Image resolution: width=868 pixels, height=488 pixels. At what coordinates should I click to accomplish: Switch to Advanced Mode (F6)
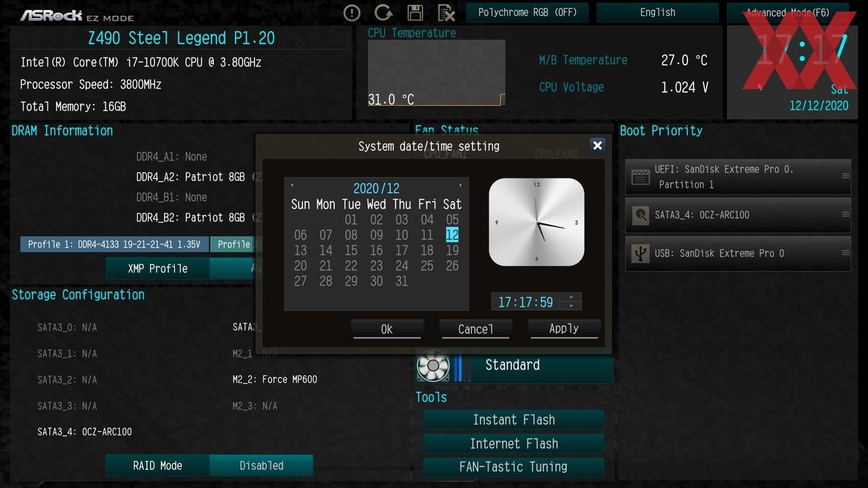coord(788,12)
